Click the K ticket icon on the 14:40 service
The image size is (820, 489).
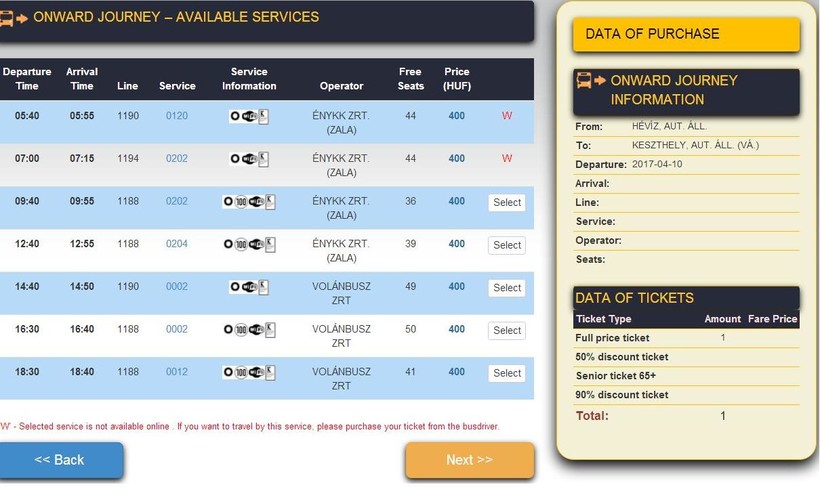pyautogui.click(x=264, y=287)
